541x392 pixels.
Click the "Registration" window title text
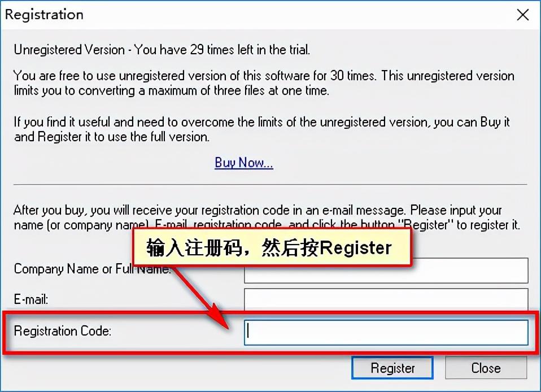click(44, 15)
